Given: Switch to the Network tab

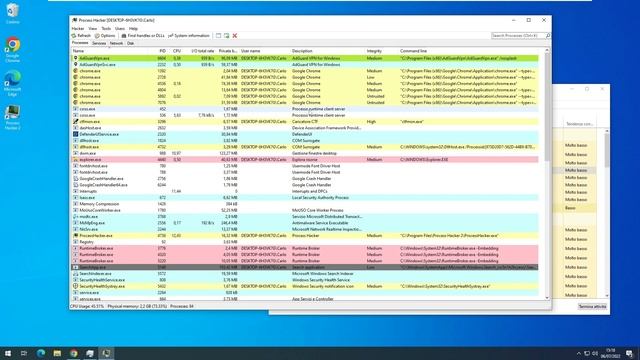Looking at the screenshot, I should 116,43.
